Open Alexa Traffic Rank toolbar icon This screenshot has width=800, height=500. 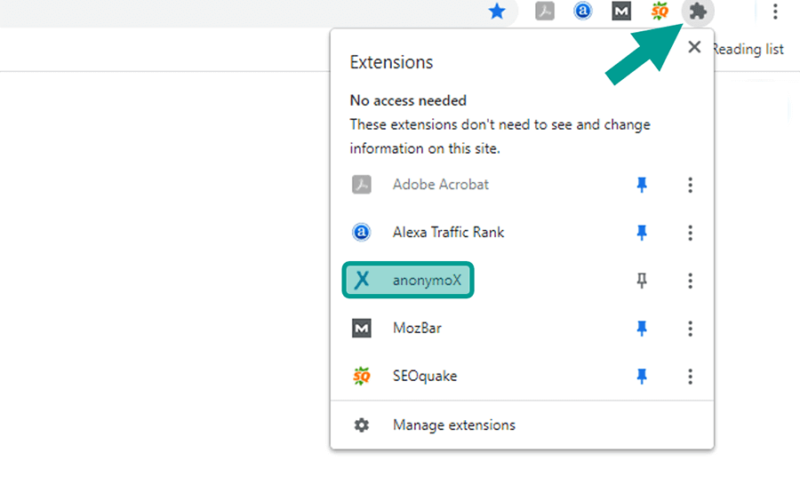583,11
